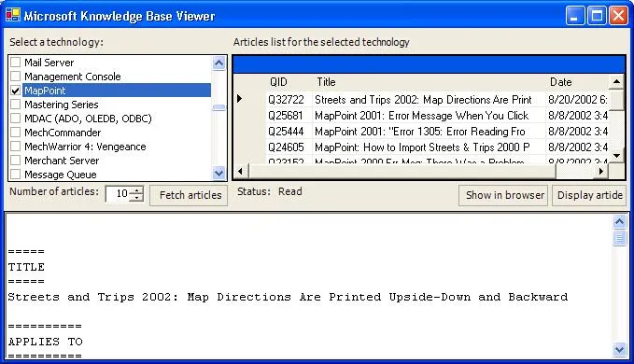Screen dimensions: 634x364
Task: Click 'MapPoint: How to Import Streets & Trips' cell
Action: (429, 147)
